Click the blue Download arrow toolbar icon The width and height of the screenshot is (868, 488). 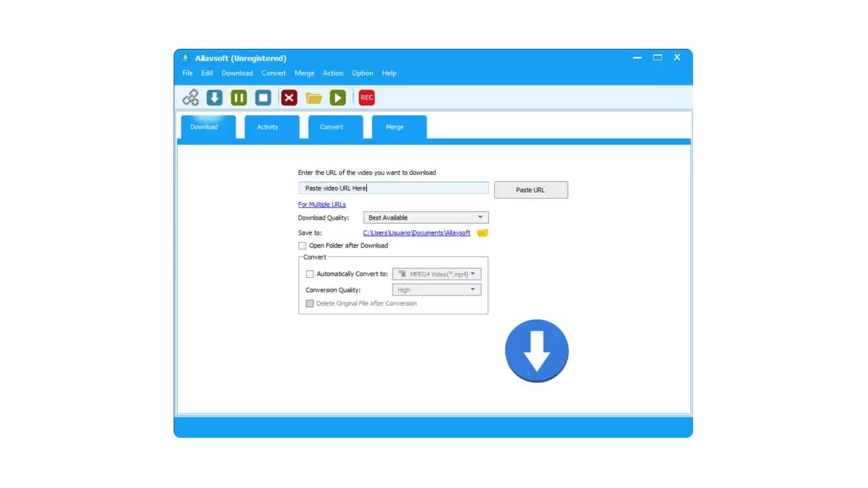214,97
